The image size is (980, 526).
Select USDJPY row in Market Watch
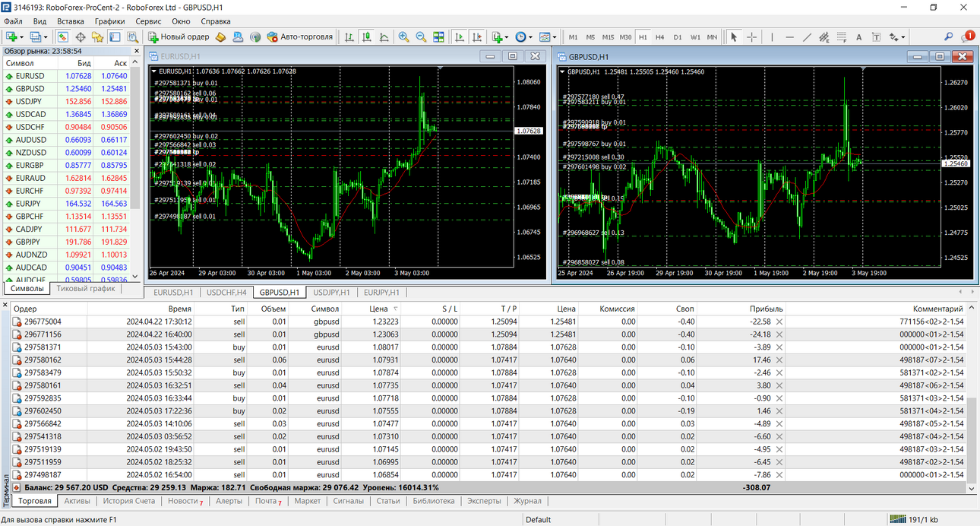coord(66,101)
